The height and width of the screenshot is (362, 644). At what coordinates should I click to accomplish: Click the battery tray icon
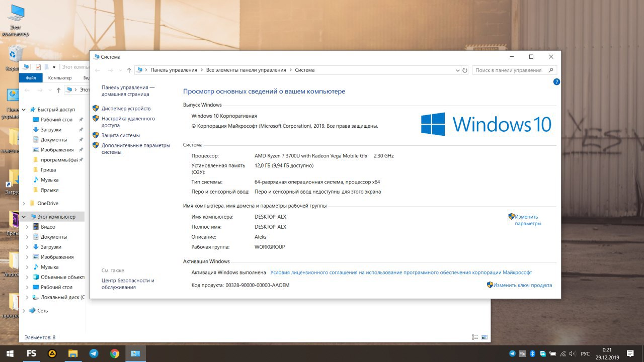click(553, 353)
